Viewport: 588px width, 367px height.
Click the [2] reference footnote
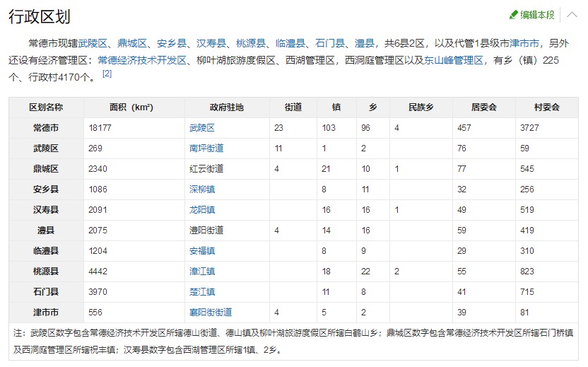pos(107,74)
